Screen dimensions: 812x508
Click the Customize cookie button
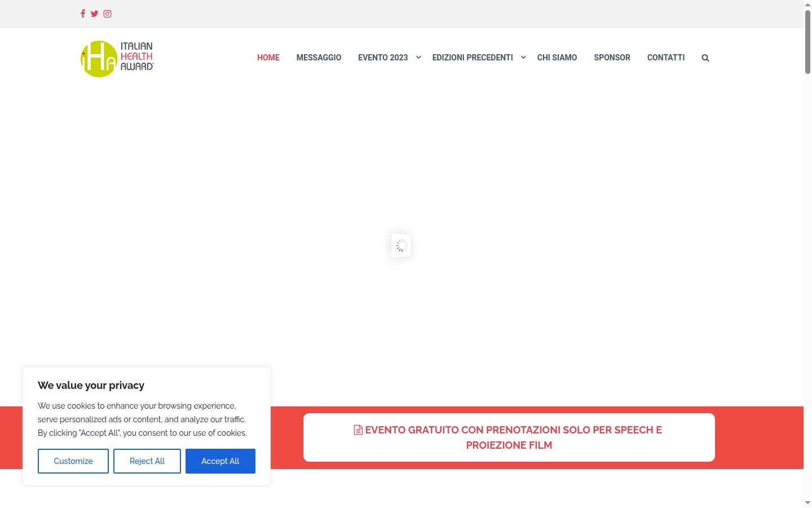[73, 461]
